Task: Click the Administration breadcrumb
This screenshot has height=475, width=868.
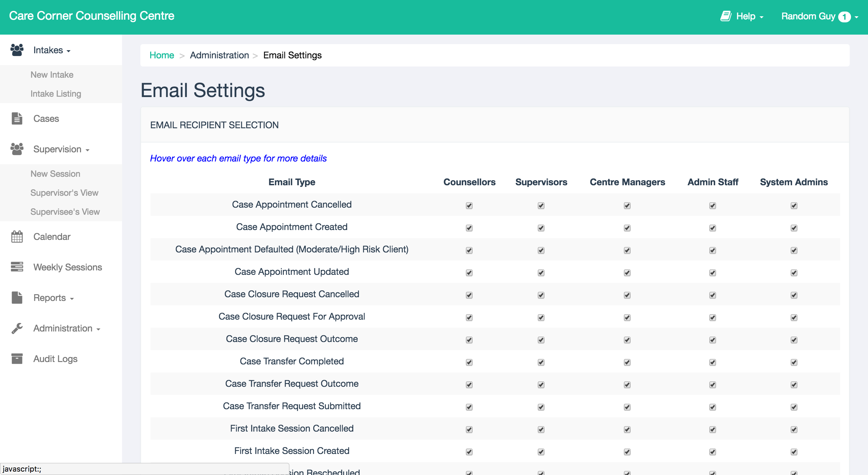Action: (219, 55)
